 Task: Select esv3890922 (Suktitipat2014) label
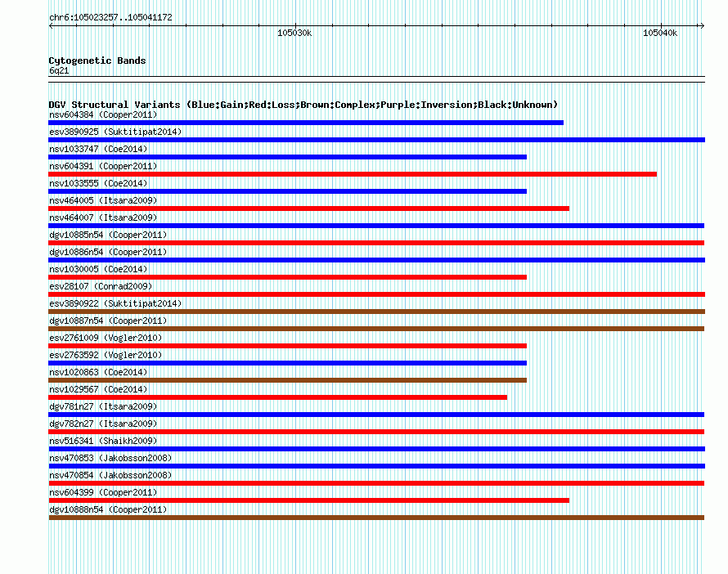click(115, 303)
